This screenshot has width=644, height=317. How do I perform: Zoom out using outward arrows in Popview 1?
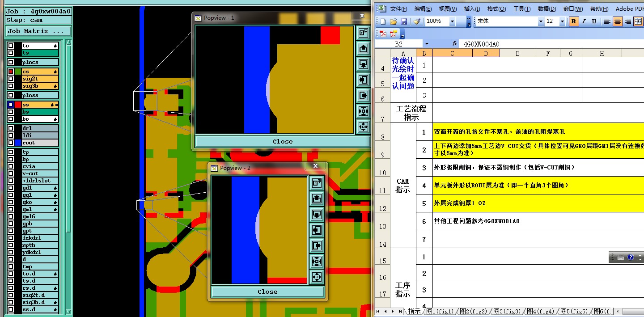tap(363, 127)
